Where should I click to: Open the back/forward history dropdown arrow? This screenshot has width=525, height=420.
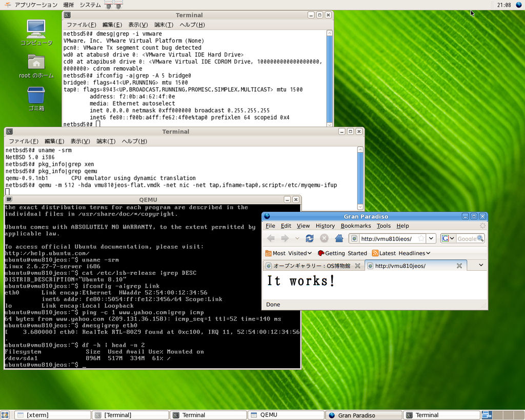297,238
